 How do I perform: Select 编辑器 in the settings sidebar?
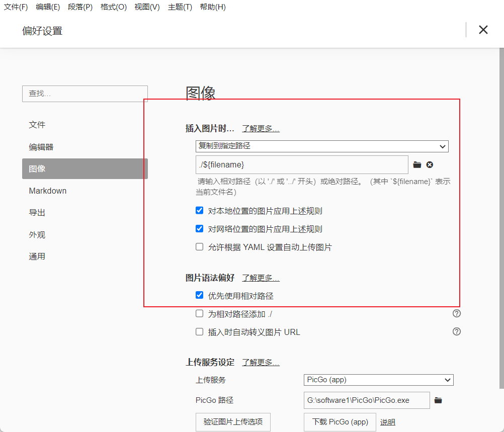(x=85, y=147)
